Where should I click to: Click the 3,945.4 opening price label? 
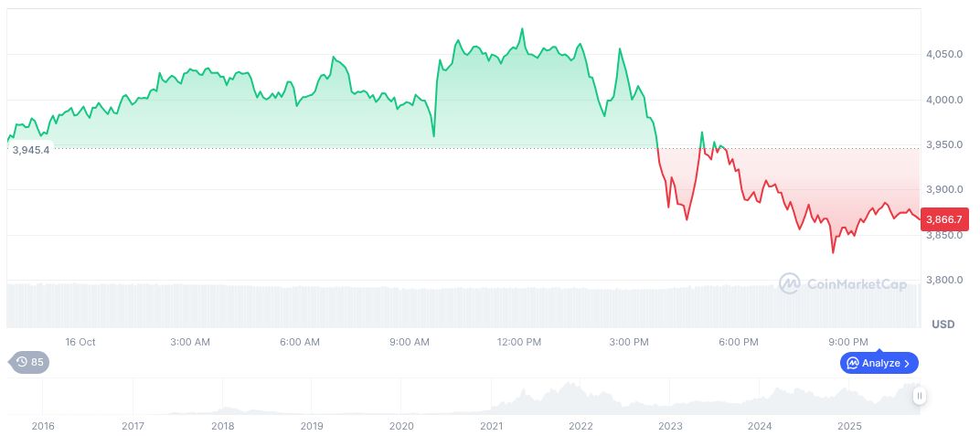pyautogui.click(x=31, y=150)
